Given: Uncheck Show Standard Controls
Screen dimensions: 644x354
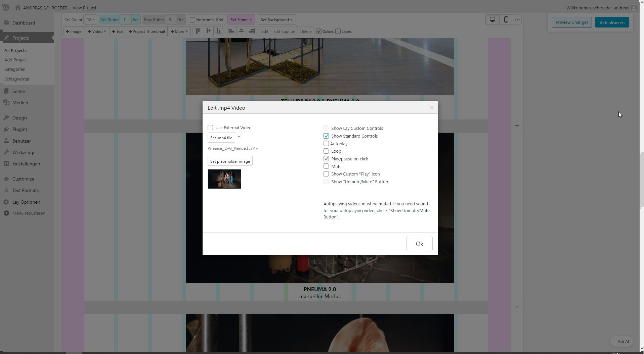Looking at the screenshot, I should (326, 136).
